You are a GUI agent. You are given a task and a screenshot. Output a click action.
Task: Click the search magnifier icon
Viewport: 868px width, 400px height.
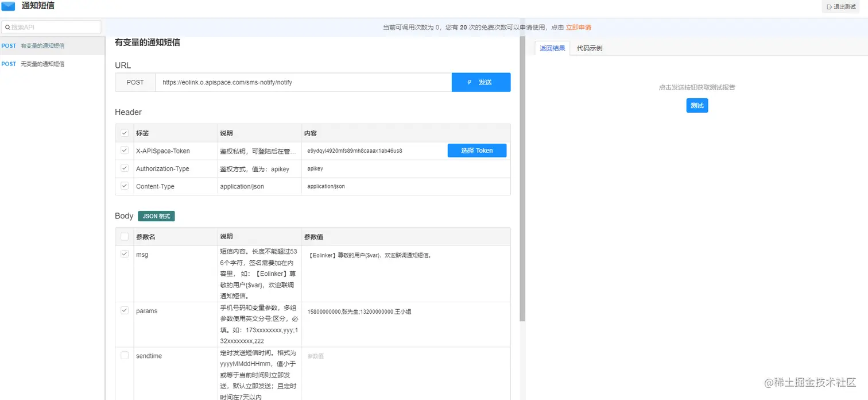click(x=7, y=27)
